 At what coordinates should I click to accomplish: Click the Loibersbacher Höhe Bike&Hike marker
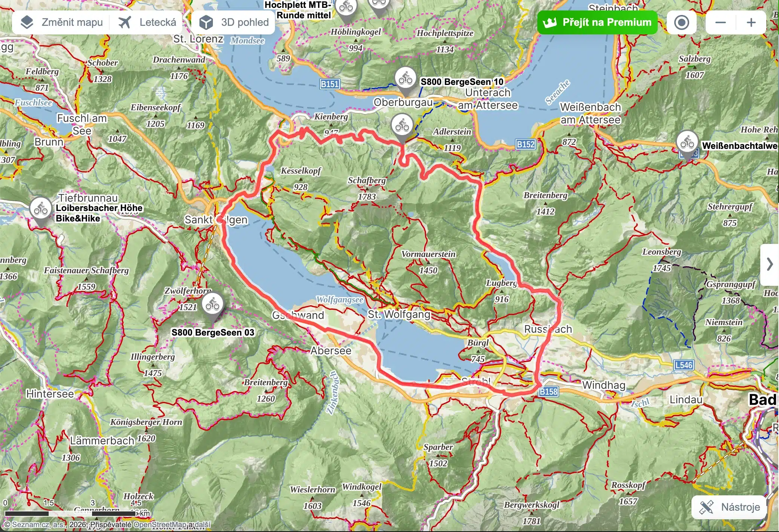40,210
